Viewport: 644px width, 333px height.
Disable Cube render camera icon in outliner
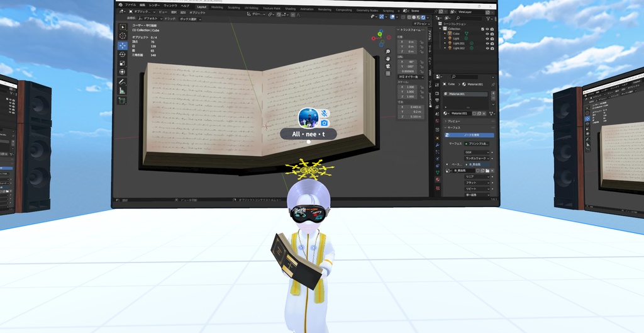tap(492, 34)
